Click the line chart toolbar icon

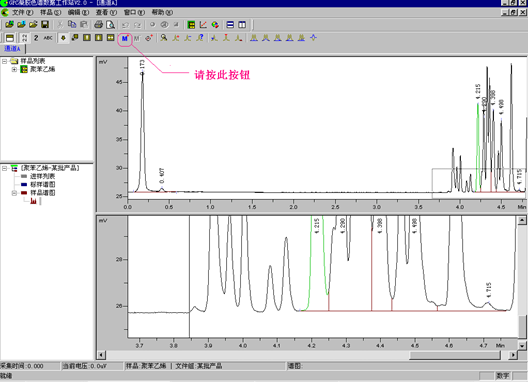(203, 25)
